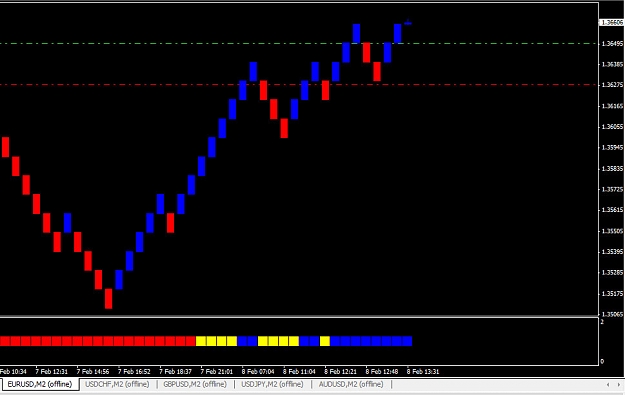Click the 7 Feb 16:52 time label

pyautogui.click(x=134, y=371)
